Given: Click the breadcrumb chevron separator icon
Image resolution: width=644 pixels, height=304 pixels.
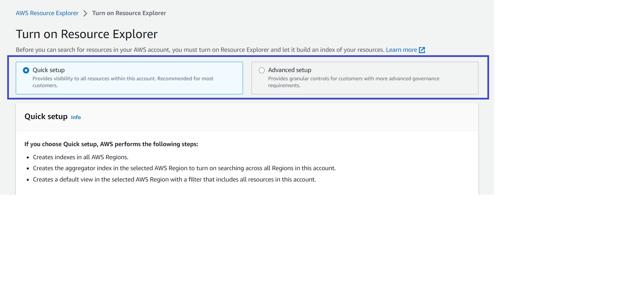Looking at the screenshot, I should tap(85, 13).
